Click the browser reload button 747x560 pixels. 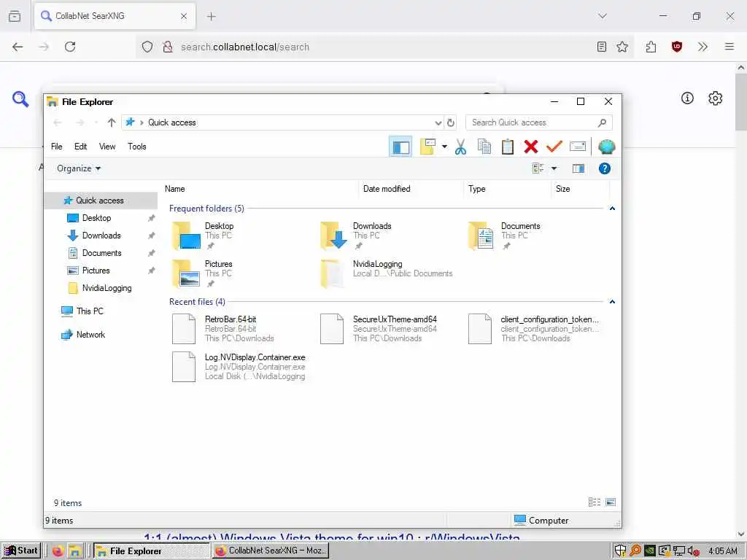[x=70, y=47]
